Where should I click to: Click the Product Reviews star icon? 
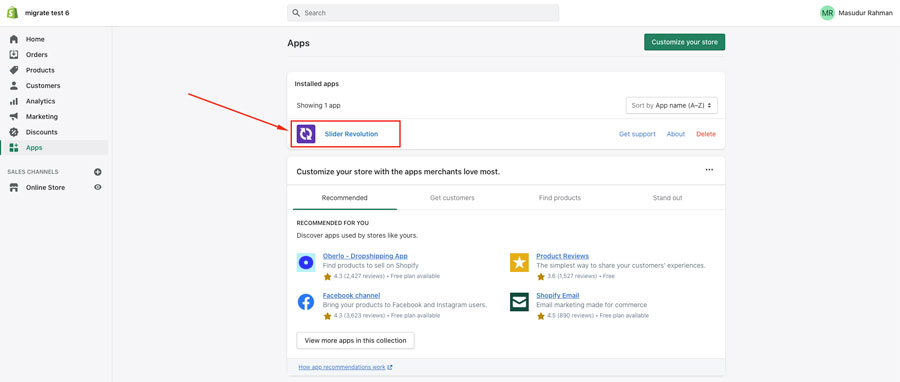pos(519,262)
